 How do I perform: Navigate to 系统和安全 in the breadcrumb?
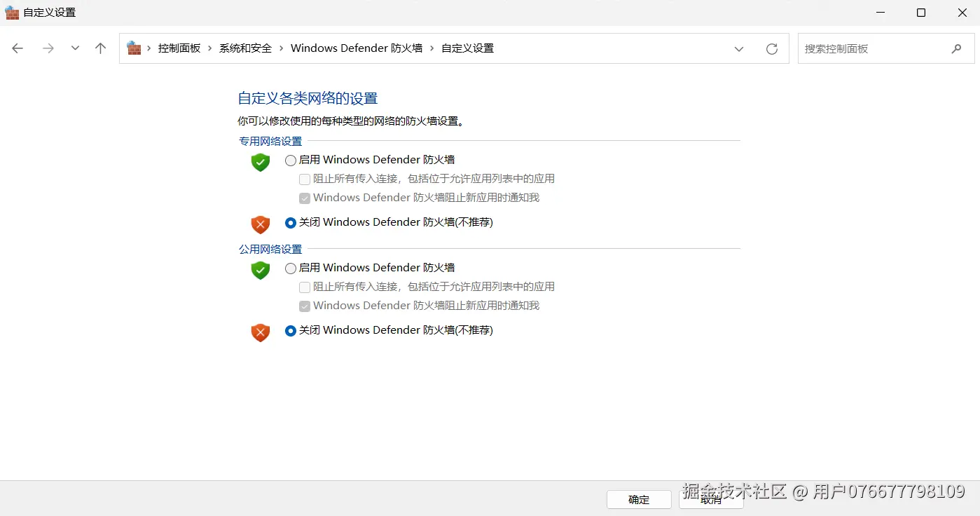coord(245,48)
